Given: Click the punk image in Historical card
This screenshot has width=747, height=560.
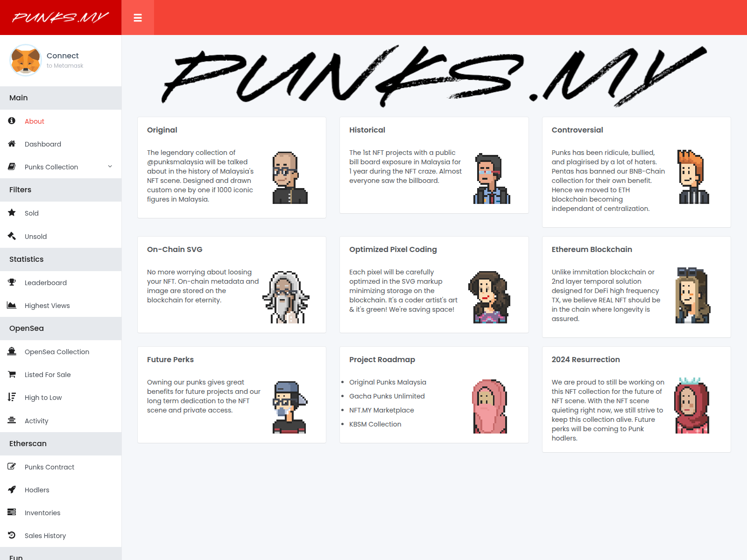Looking at the screenshot, I should coord(492,178).
